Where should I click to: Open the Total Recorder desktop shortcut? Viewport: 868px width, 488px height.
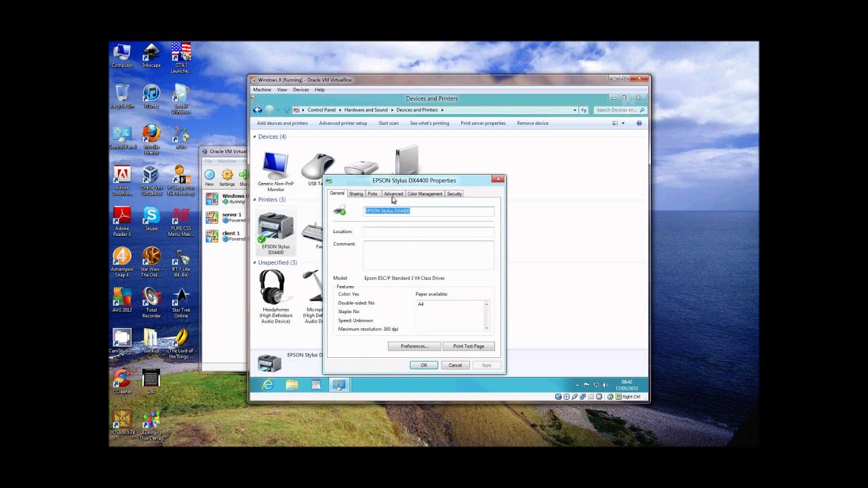click(x=151, y=303)
